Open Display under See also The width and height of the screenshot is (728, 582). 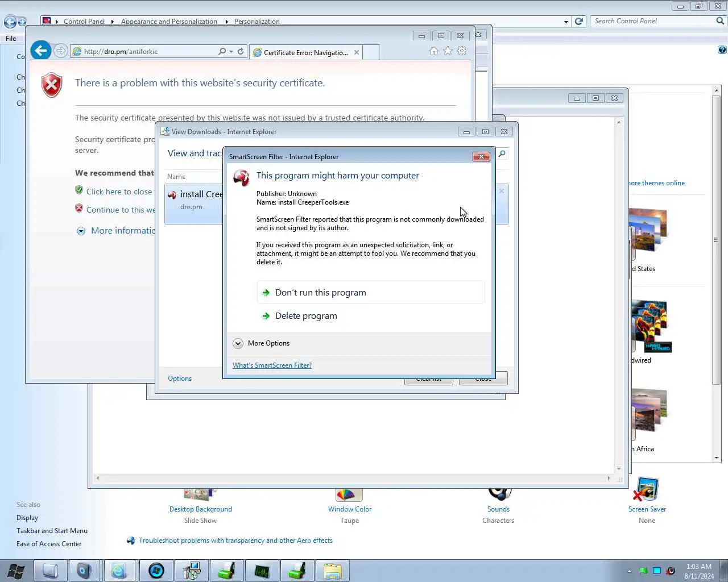(27, 518)
